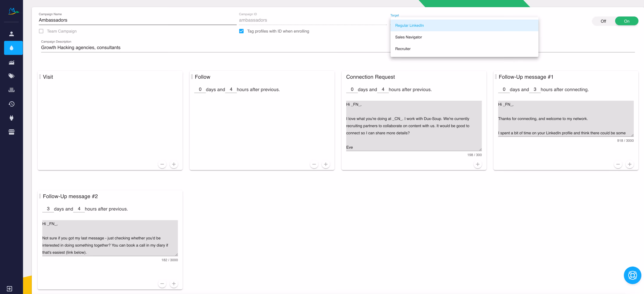Switch the campaign toggle to Off
The image size is (644, 294).
[x=603, y=21]
